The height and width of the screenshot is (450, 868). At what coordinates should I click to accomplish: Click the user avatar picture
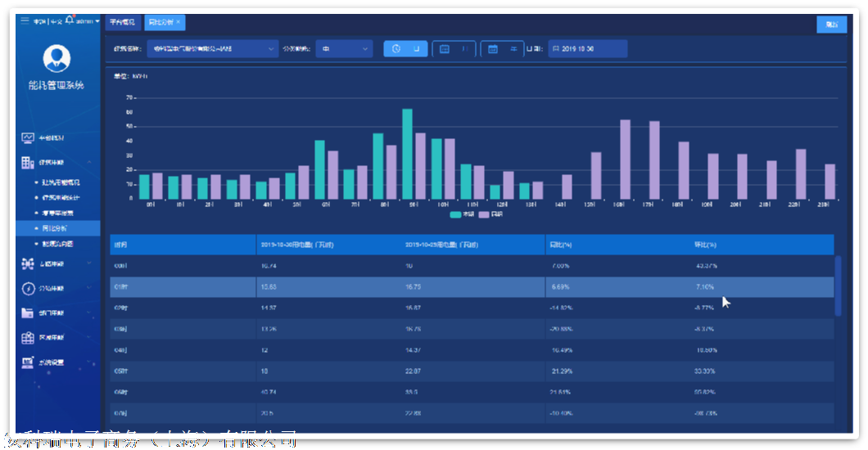click(57, 59)
